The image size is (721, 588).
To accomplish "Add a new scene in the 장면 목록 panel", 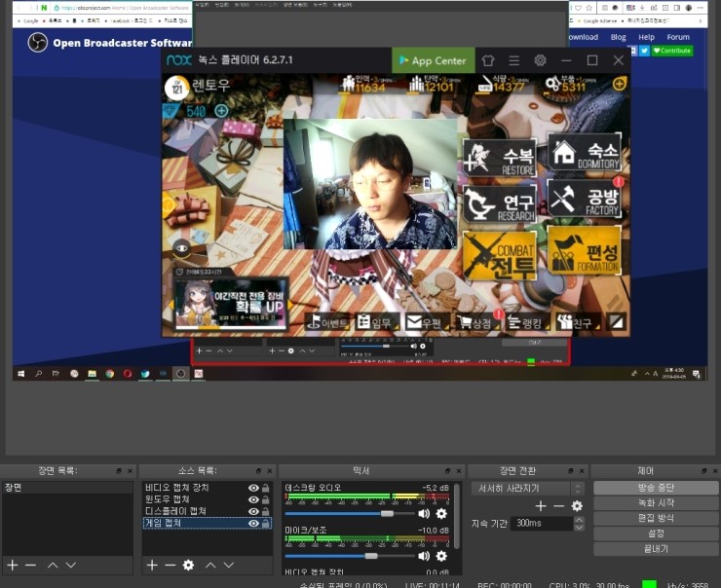I will 13,565.
